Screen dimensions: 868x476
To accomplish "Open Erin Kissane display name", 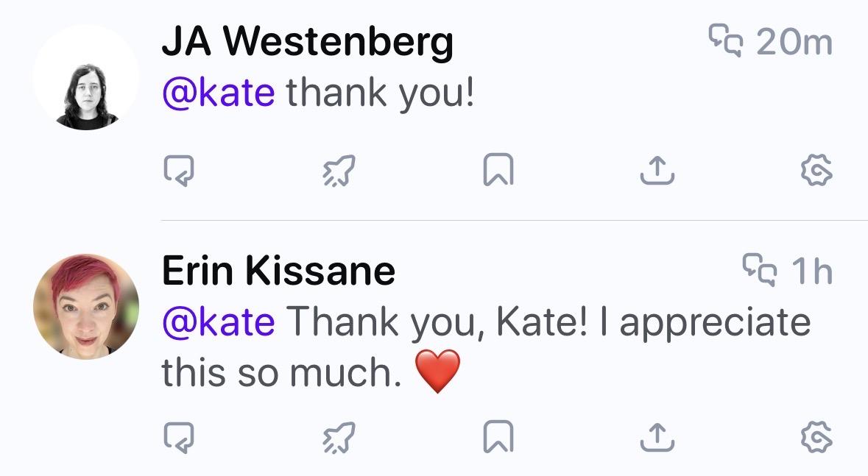I will (278, 271).
